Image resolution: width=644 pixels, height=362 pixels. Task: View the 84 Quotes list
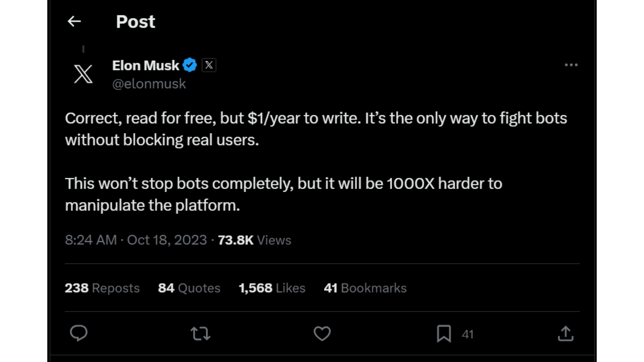pos(189,288)
